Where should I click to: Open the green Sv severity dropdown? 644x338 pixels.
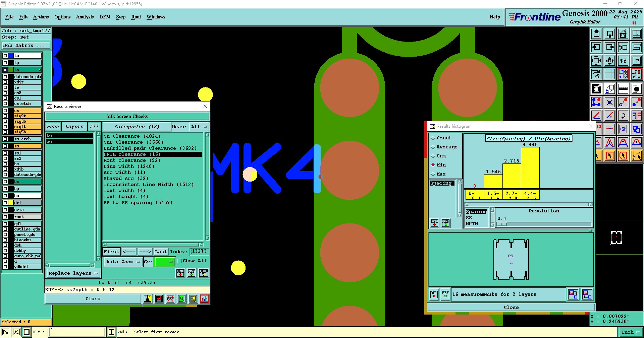point(164,262)
